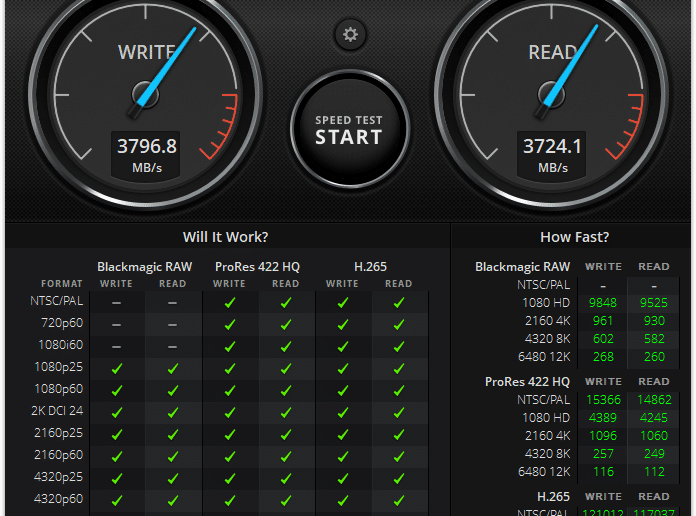The width and height of the screenshot is (696, 516).
Task: Click the Blackmagic RAW write checkmark for 1080p25
Action: click(117, 369)
